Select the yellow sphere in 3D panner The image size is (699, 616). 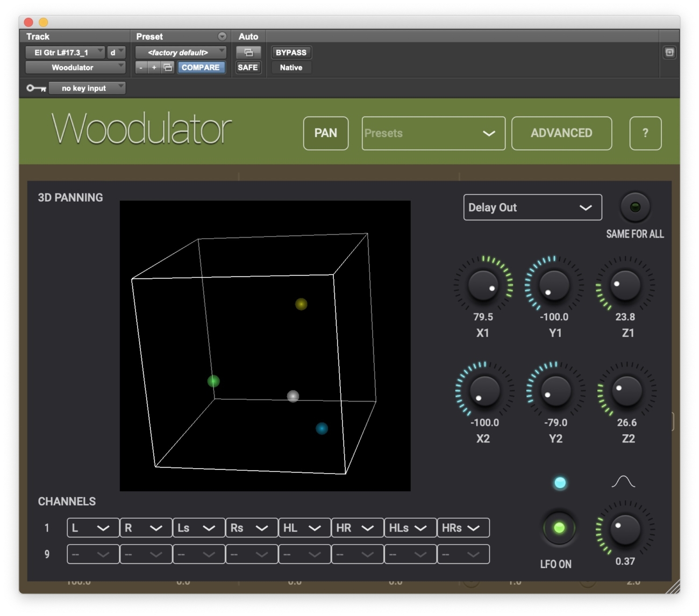point(301,304)
